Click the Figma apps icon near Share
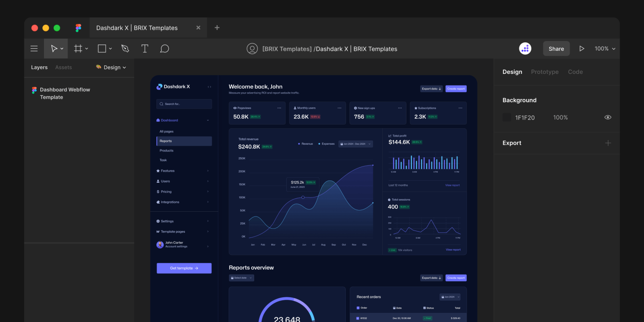The image size is (644, 322). coord(525,48)
